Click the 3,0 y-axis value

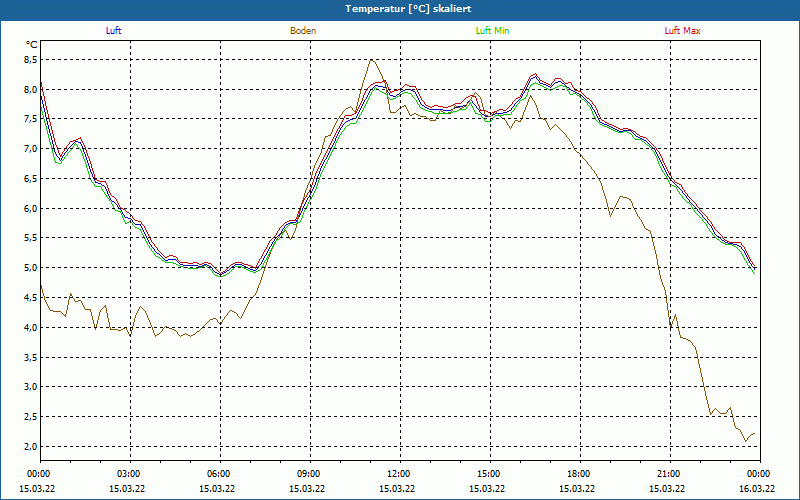(31, 387)
